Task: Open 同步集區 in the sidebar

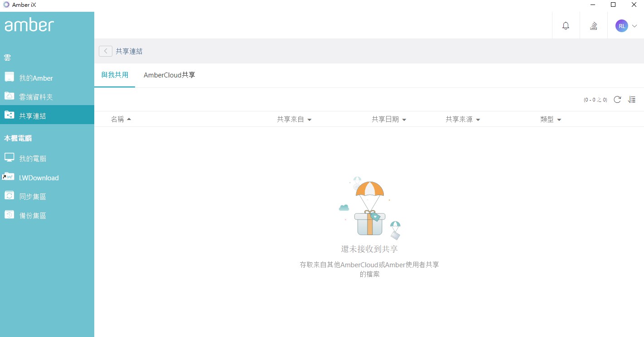Action: 47,197
